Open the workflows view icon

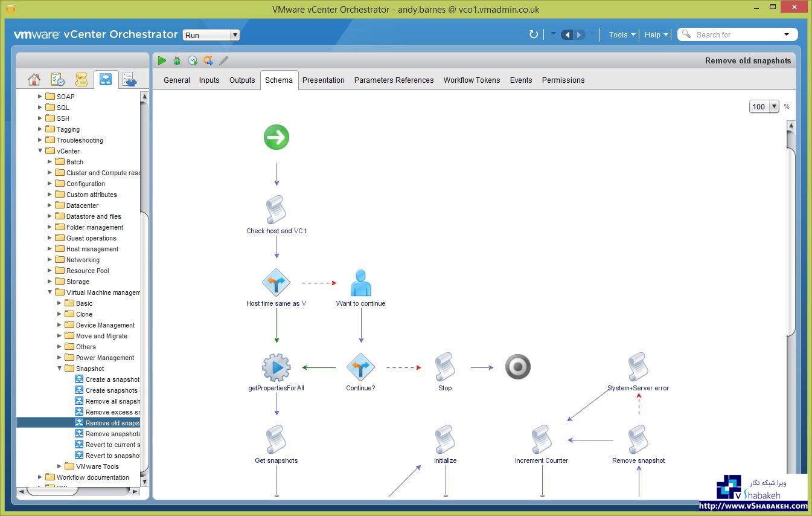click(106, 79)
